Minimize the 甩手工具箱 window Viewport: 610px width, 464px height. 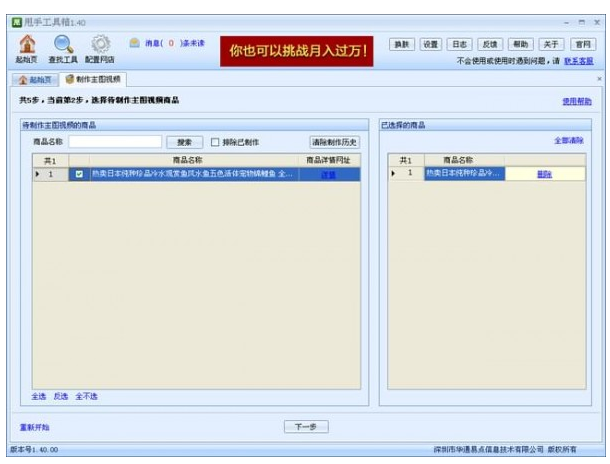566,23
